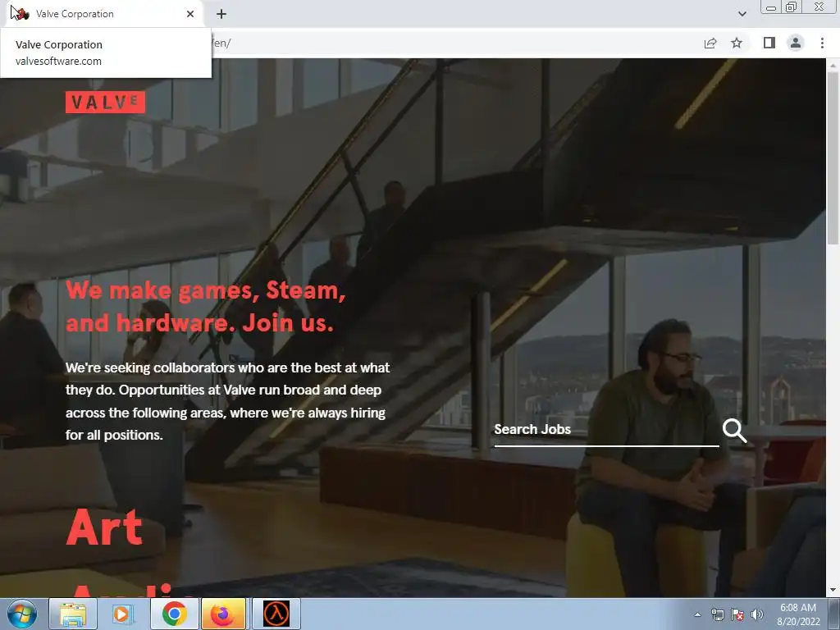Open Firefox from the taskbar
This screenshot has width=840, height=630.
pos(224,614)
